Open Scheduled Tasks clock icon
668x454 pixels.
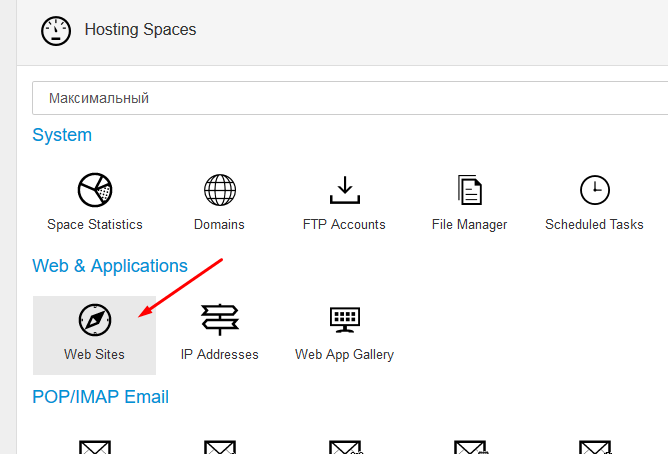[x=595, y=190]
